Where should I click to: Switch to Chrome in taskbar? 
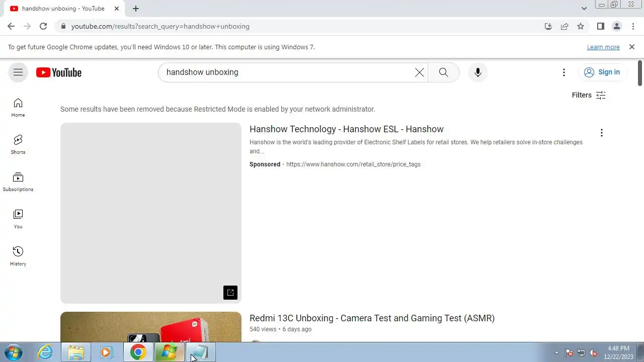point(138,352)
